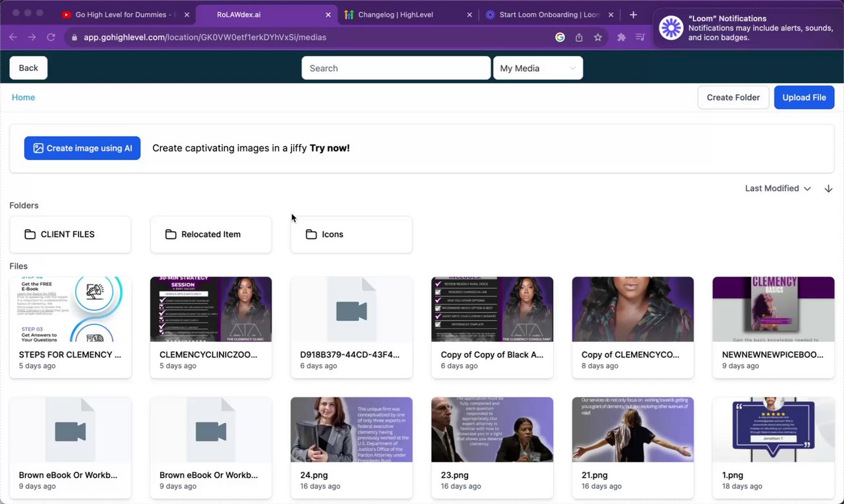Switch to the Changelog | HighLevel tab
Image resolution: width=844 pixels, height=504 pixels.
tap(407, 14)
